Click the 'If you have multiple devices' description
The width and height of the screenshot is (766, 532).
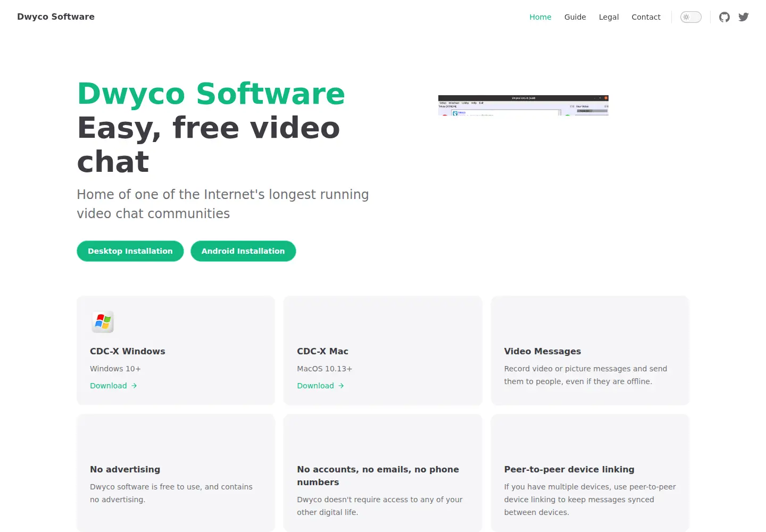tap(590, 500)
